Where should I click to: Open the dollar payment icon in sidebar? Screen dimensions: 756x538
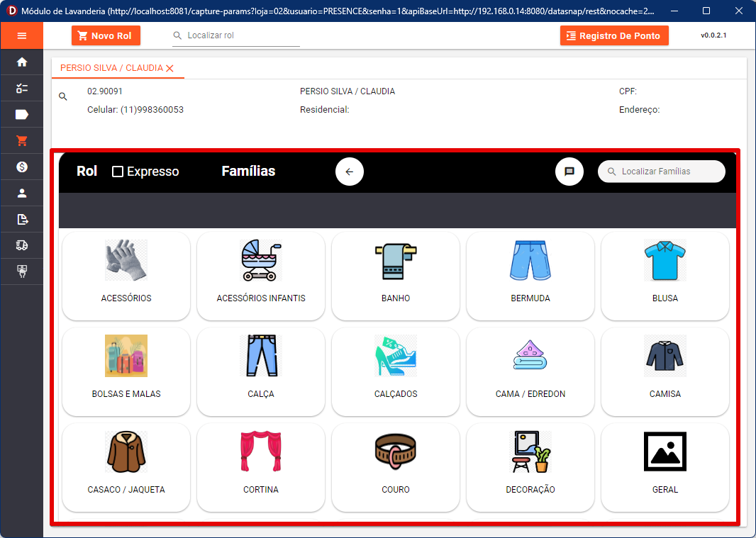22,167
